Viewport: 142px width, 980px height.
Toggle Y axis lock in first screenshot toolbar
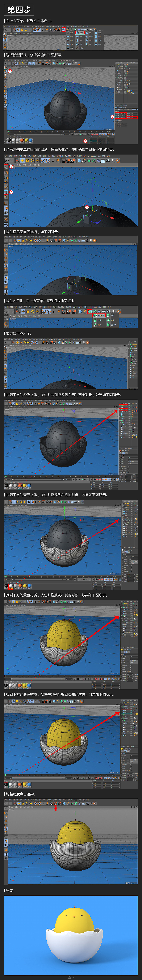click(39, 30)
